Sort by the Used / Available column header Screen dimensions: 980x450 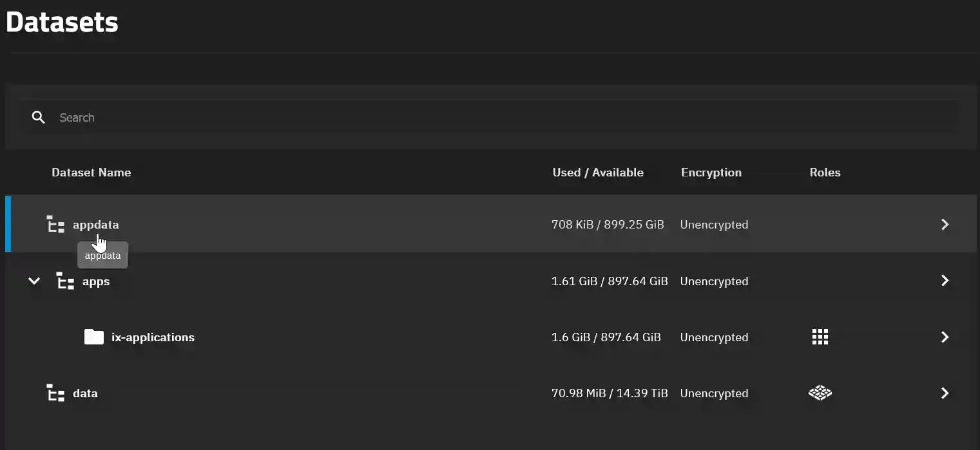597,173
